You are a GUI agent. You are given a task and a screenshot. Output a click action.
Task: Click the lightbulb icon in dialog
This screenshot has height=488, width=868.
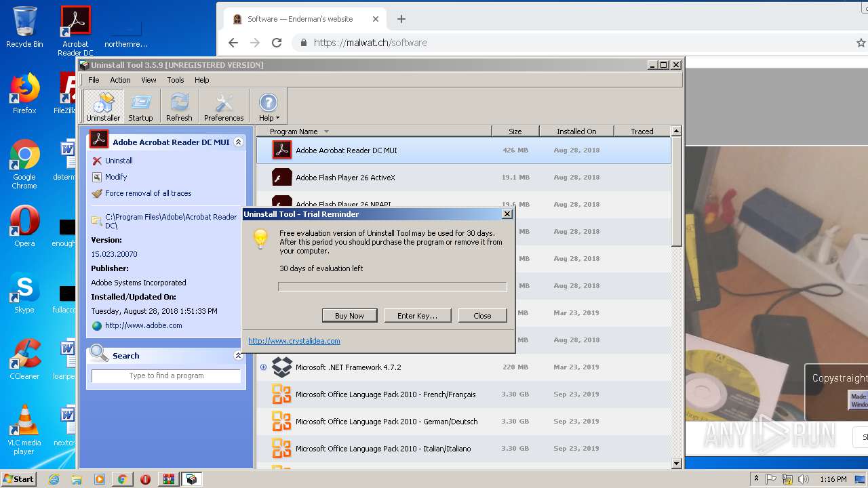click(x=260, y=239)
